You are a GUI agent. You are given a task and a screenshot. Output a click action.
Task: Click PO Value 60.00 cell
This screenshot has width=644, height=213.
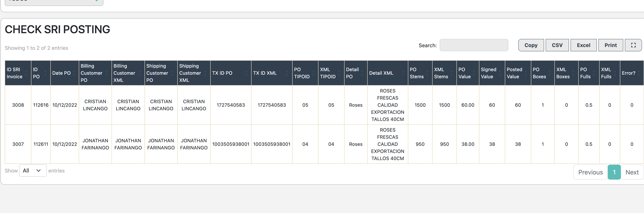[x=468, y=105]
